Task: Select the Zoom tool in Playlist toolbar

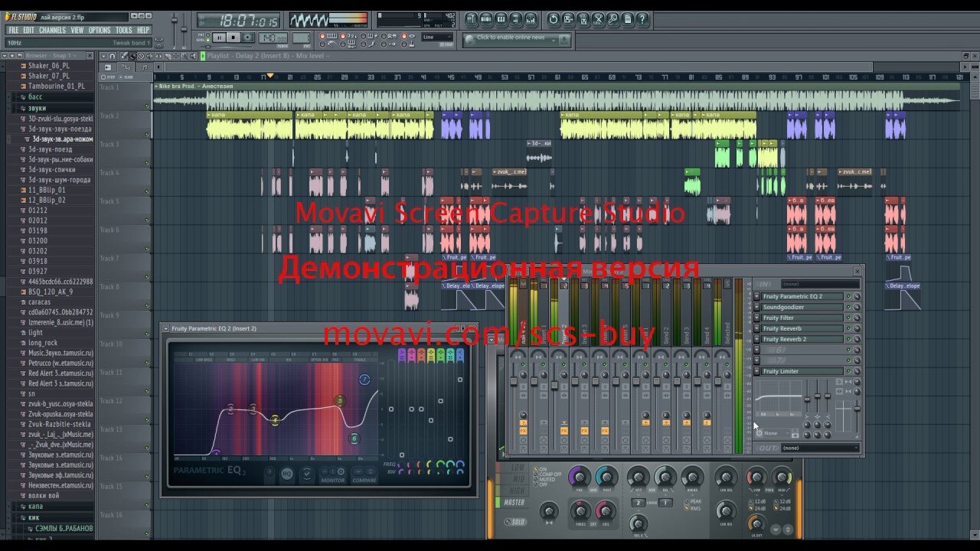Action: [184, 56]
